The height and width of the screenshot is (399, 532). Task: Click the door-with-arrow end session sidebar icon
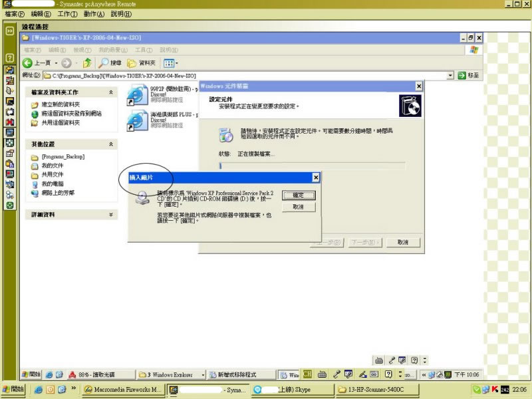pyautogui.click(x=10, y=90)
